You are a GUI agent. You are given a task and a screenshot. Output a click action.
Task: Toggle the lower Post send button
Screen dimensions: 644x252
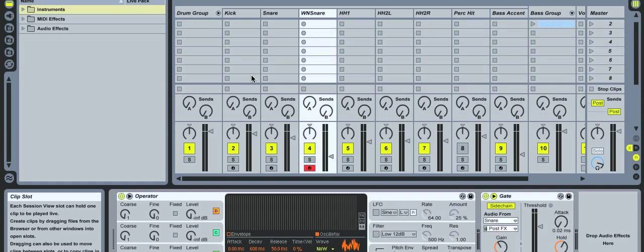[x=614, y=112]
